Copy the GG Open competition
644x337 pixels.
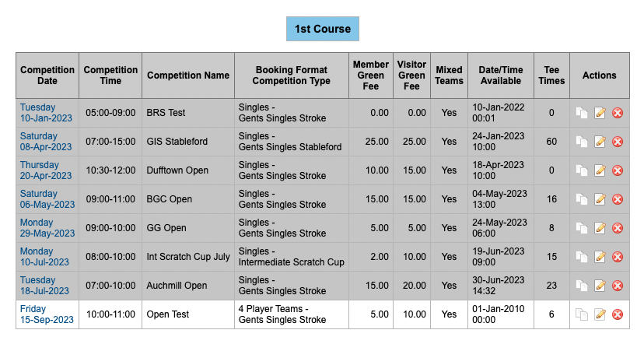[582, 228]
